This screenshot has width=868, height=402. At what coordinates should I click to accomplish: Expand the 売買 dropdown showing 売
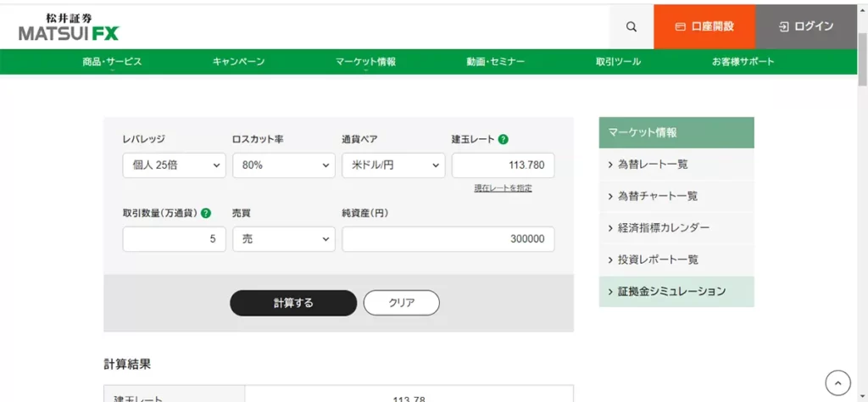pyautogui.click(x=283, y=238)
